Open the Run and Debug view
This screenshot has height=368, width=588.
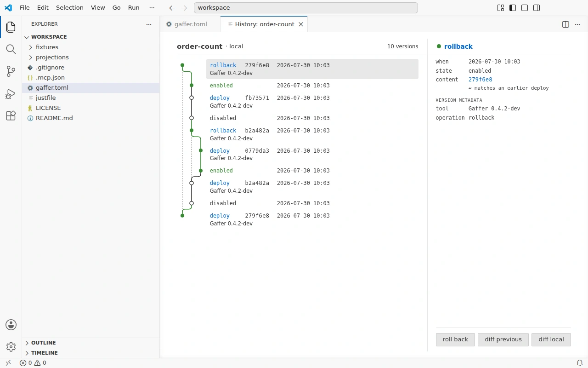[11, 94]
